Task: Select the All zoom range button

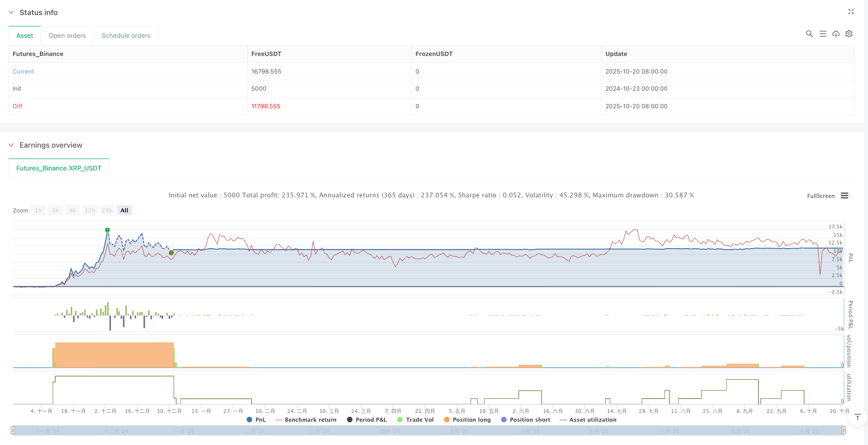Action: 124,210
